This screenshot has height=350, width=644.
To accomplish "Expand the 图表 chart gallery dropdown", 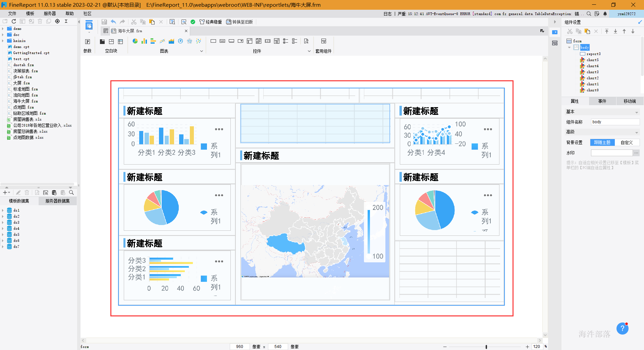I will coord(202,51).
